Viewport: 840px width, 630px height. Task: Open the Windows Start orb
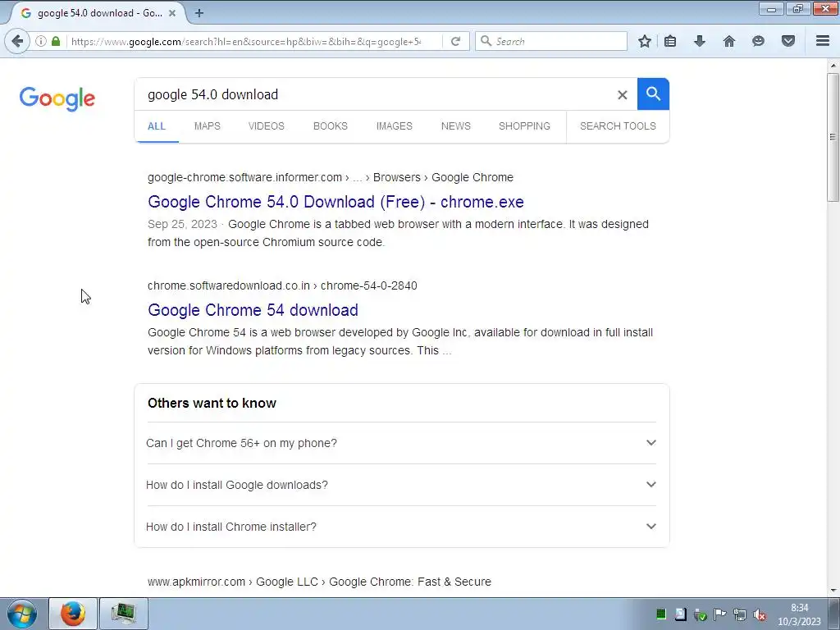tap(21, 614)
